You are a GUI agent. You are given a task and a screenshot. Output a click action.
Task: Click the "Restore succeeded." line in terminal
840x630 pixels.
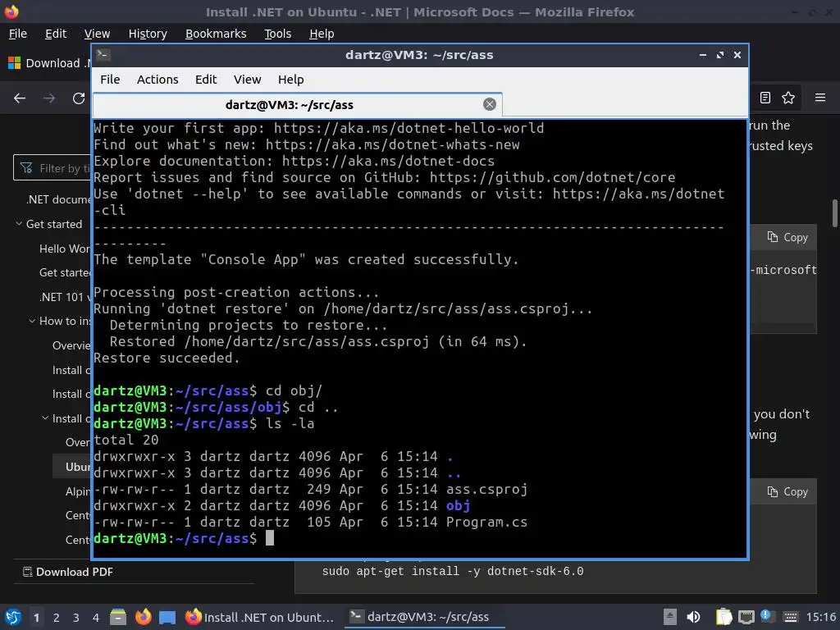click(x=167, y=358)
